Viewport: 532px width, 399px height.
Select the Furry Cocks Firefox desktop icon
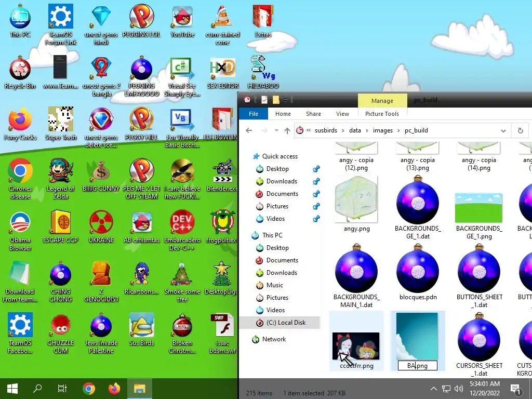click(20, 124)
